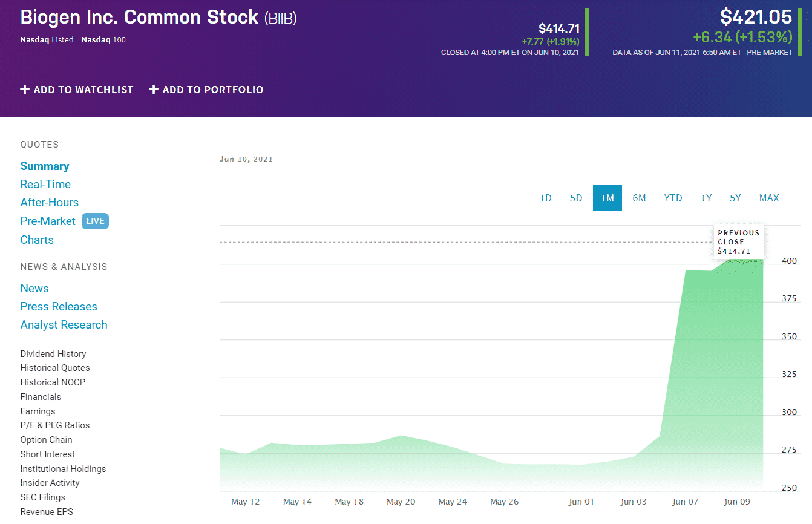Viewport: 812px width, 524px height.
Task: Open the Earnings link
Action: pos(38,411)
